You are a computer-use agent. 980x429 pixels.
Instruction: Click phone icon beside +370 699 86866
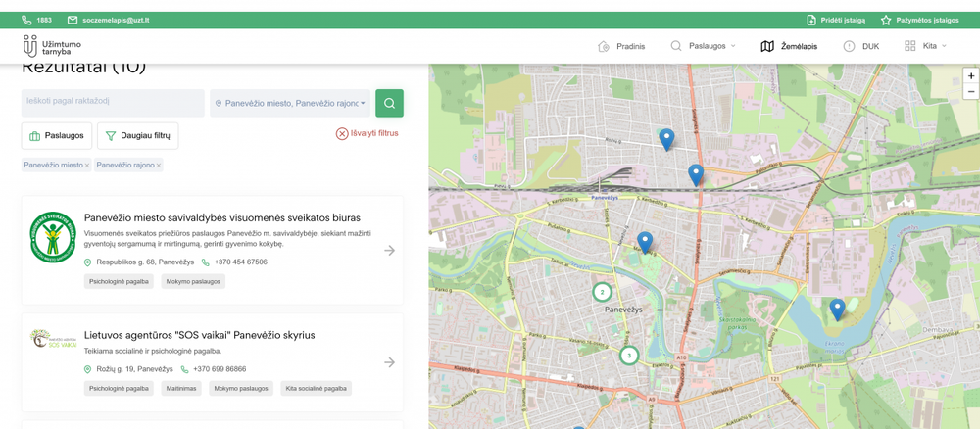point(184,369)
